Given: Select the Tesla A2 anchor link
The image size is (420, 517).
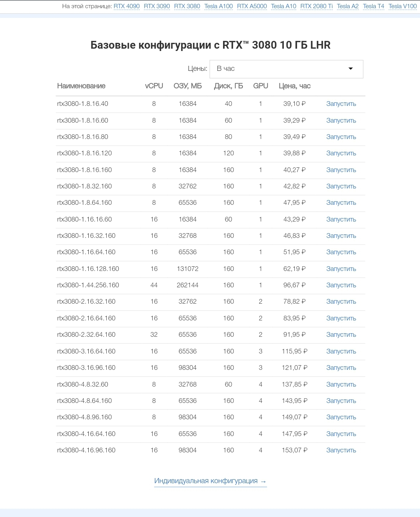Looking at the screenshot, I should point(348,6).
